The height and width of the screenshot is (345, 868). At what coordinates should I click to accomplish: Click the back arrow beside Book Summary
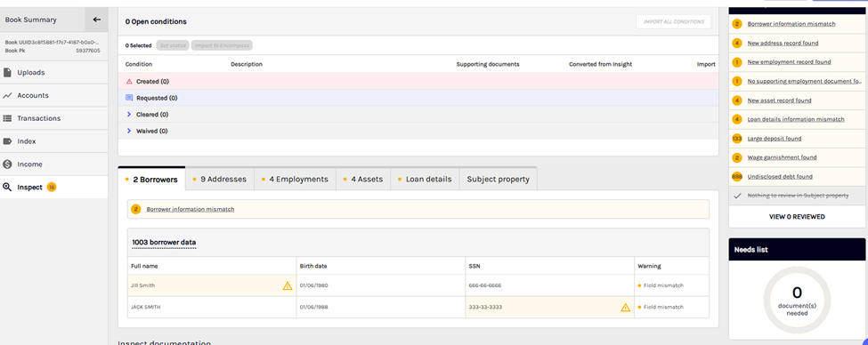point(97,20)
